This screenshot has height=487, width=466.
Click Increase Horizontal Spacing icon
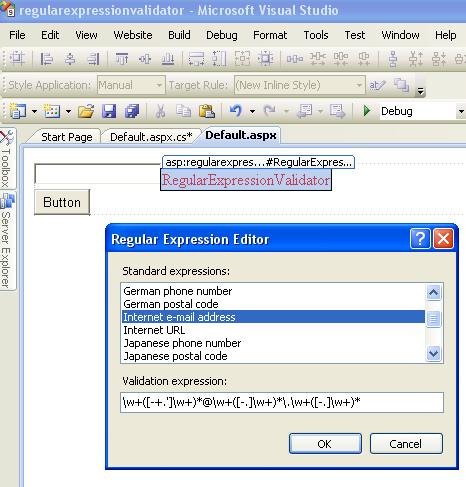point(318,59)
